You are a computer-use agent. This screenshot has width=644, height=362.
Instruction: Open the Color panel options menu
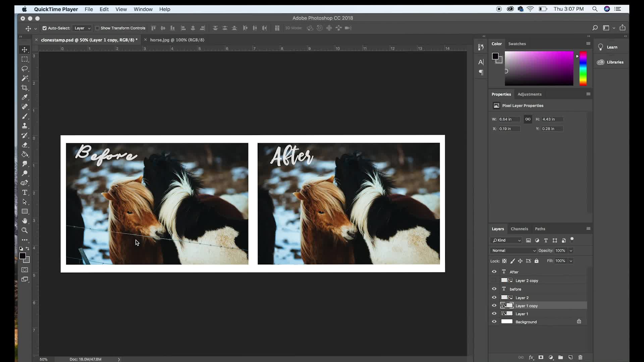[x=588, y=44]
